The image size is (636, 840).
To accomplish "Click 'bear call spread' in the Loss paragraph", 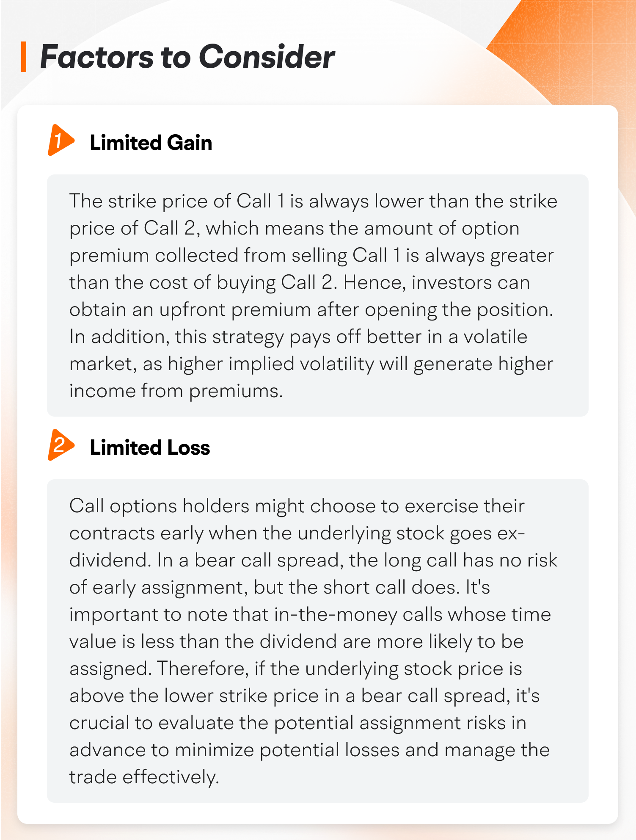I will point(267,561).
